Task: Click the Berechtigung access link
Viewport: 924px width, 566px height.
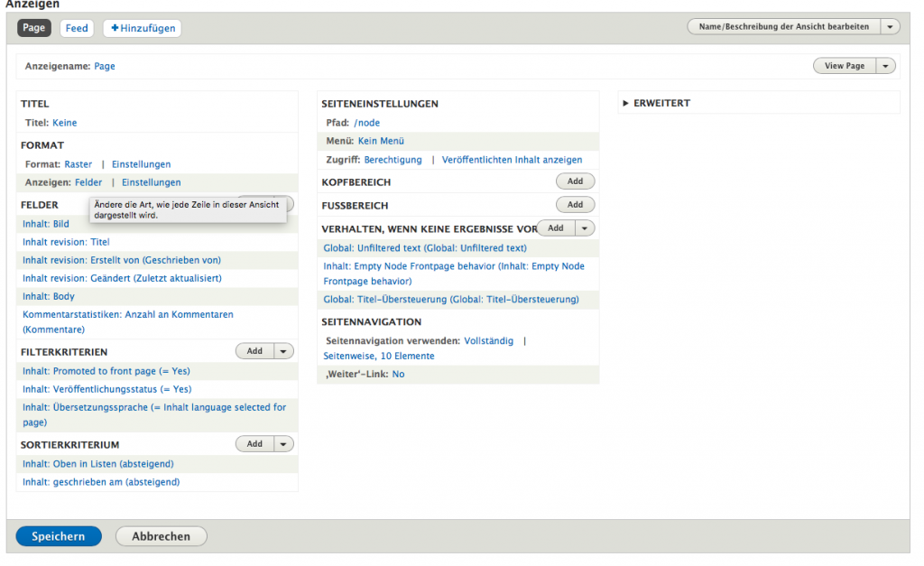Action: click(x=393, y=160)
